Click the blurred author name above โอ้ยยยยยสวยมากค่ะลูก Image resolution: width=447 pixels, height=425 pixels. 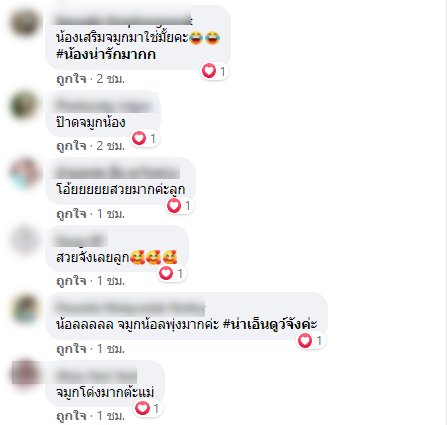click(x=117, y=173)
